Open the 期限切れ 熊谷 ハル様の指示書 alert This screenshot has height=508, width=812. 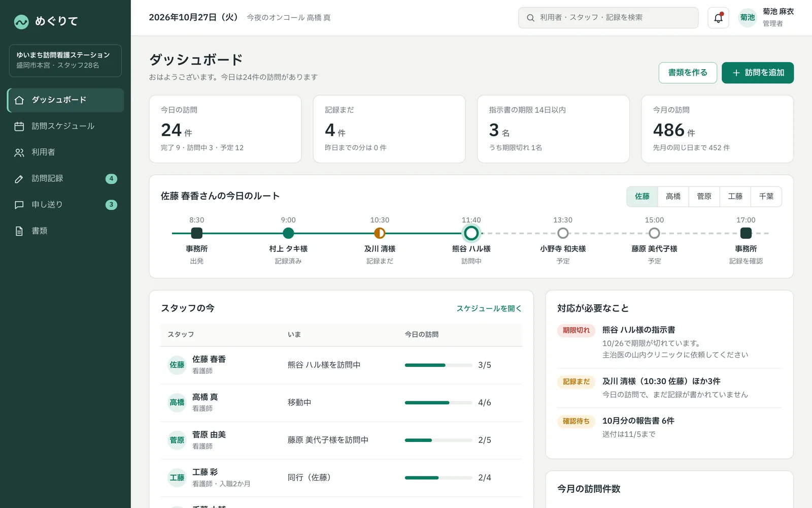point(669,342)
